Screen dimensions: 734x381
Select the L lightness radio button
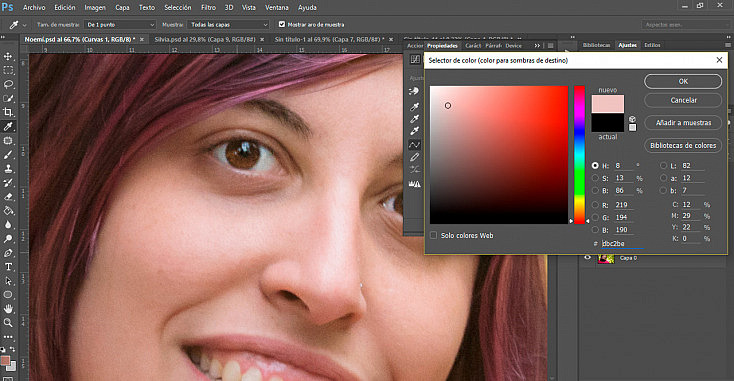point(663,166)
